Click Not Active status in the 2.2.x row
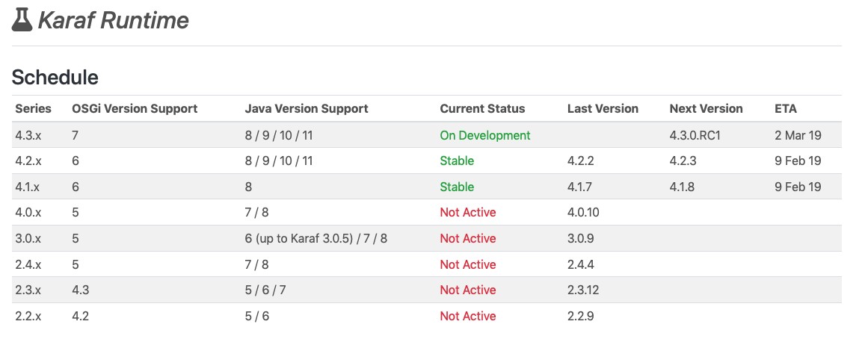The height and width of the screenshot is (339, 868). [x=467, y=316]
